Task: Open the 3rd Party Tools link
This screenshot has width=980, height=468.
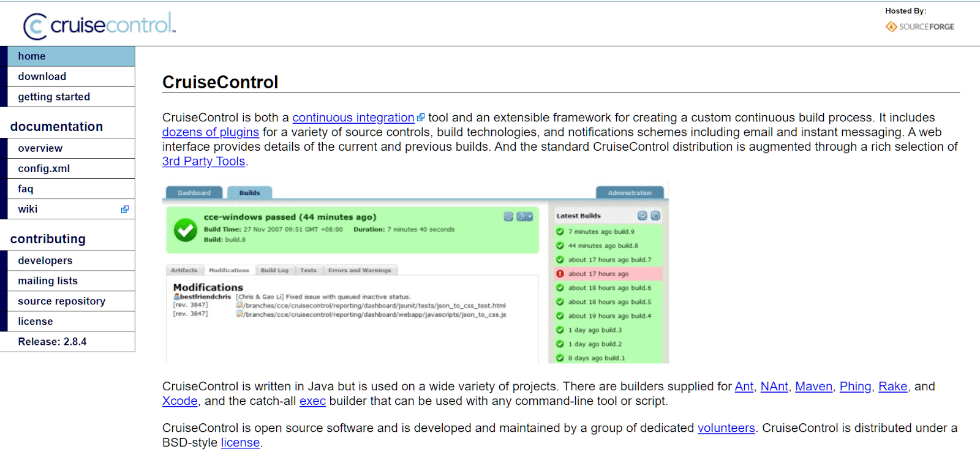Action: 203,161
